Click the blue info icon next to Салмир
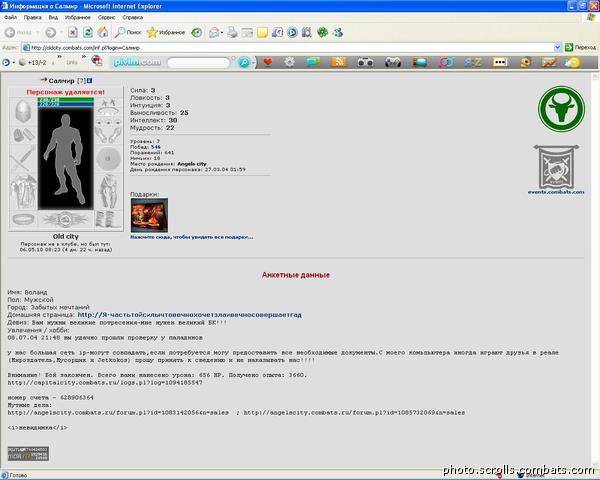The width and height of the screenshot is (600, 480). click(90, 81)
